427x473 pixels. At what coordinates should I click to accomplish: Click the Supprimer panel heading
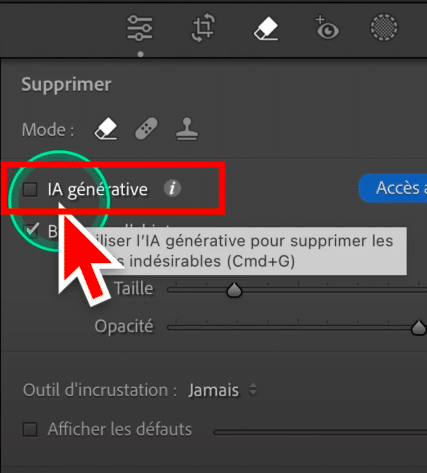[66, 85]
